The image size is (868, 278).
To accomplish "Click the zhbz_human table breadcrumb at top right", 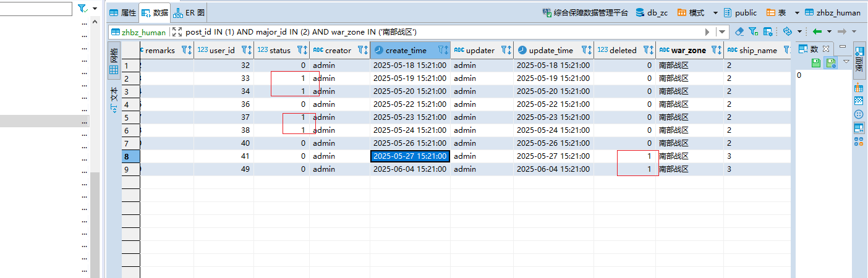I will pyautogui.click(x=833, y=12).
